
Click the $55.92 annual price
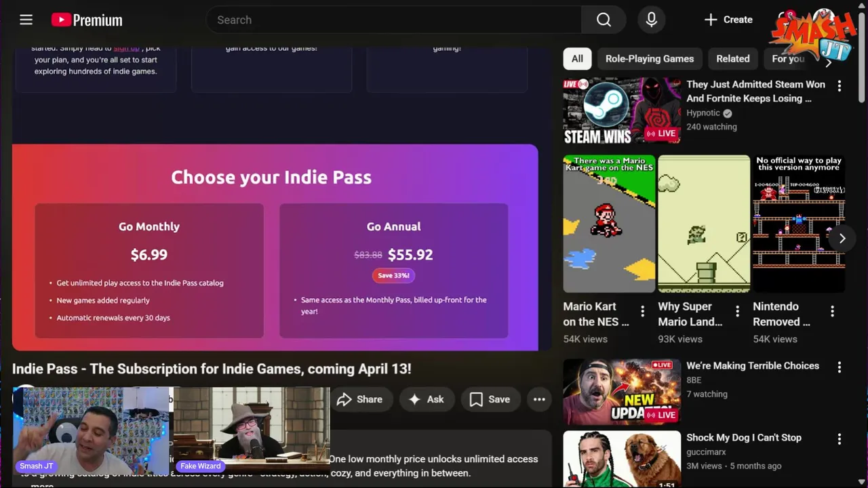[410, 255]
